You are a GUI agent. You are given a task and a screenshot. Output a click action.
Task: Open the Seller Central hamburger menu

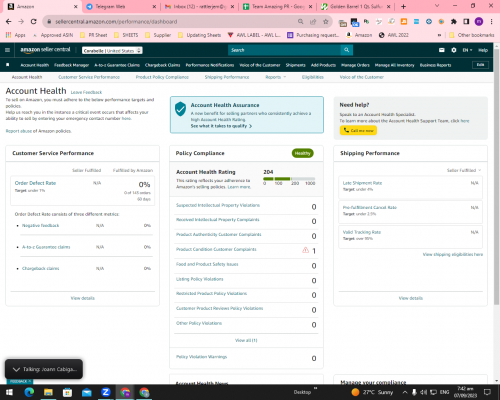7,50
